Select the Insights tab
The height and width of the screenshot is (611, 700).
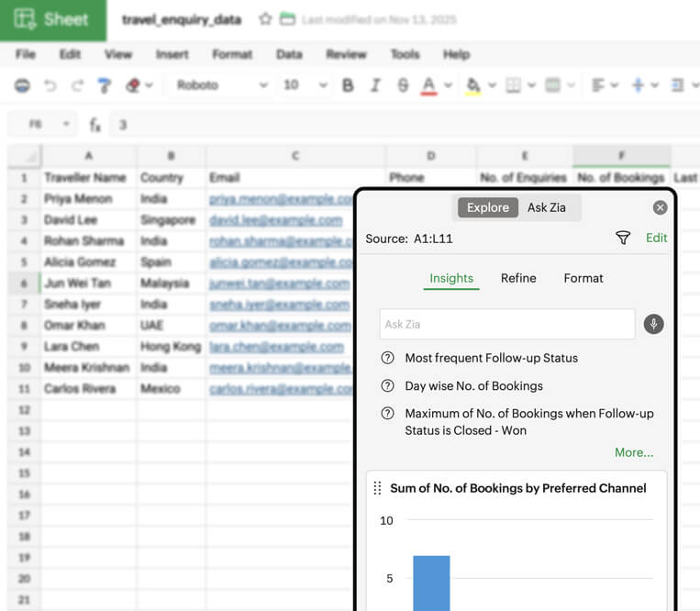(451, 278)
